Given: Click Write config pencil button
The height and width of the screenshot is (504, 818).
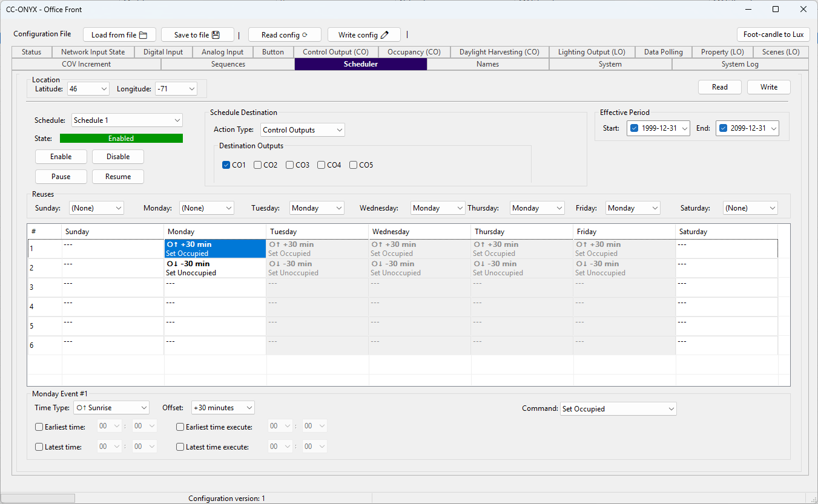Looking at the screenshot, I should coord(364,35).
